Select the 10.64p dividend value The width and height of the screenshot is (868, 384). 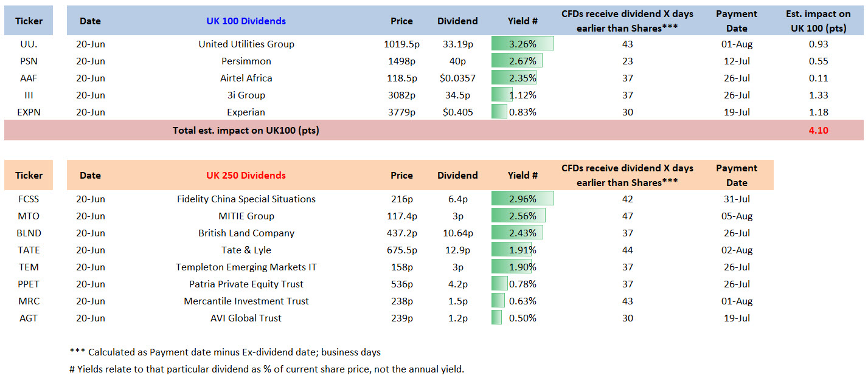[457, 233]
